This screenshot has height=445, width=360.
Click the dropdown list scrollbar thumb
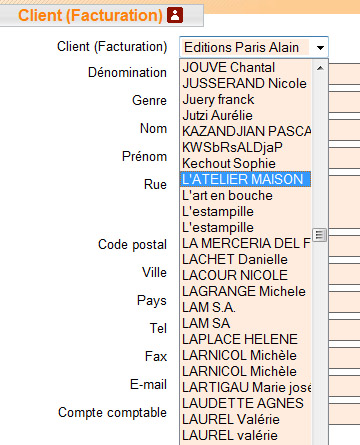coord(319,235)
